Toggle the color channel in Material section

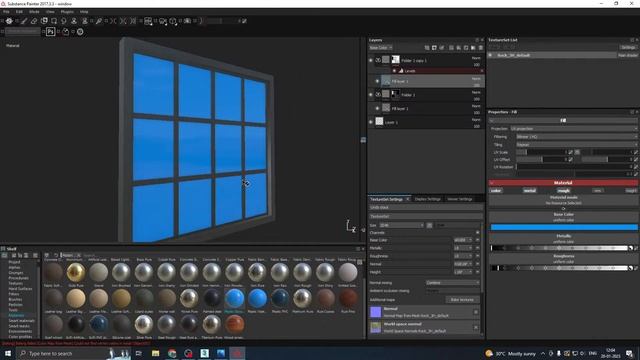tap(496, 191)
